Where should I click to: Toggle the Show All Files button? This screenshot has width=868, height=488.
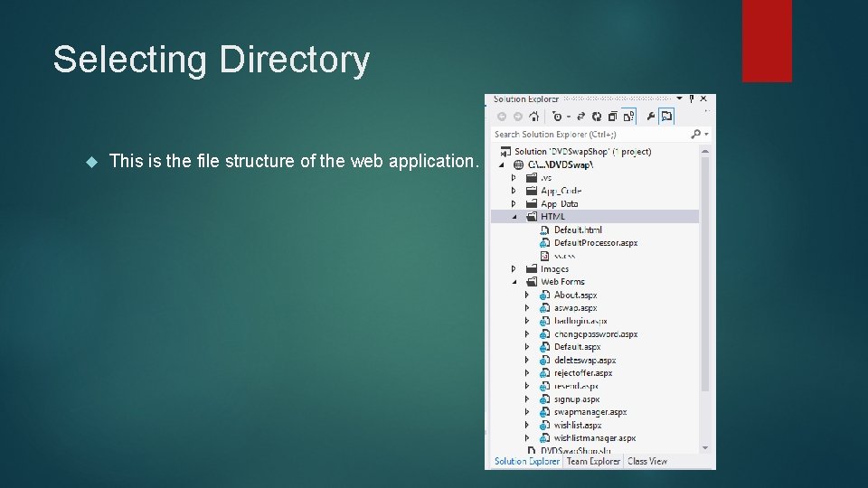tap(629, 117)
